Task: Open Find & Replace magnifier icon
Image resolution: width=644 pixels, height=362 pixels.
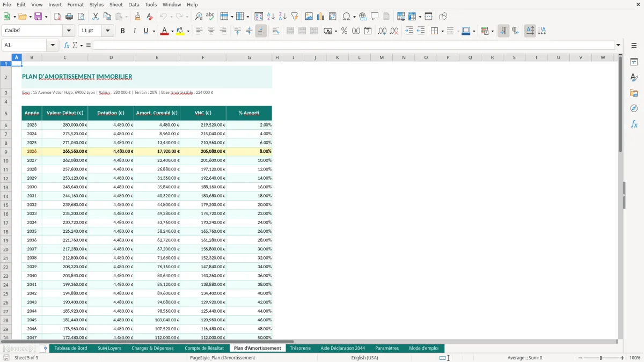Action: [199, 17]
